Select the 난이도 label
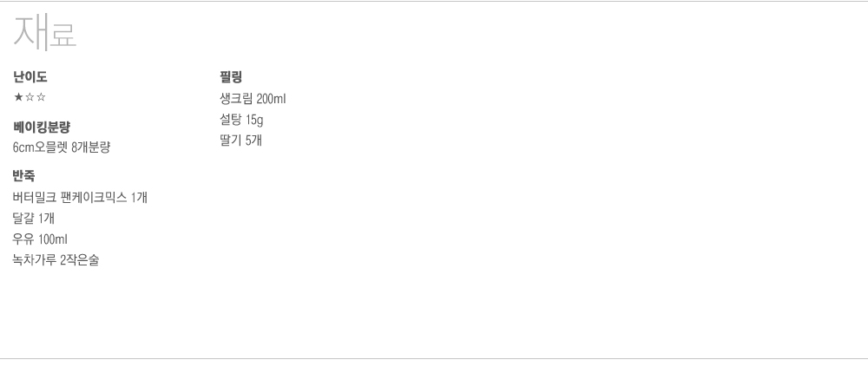 coord(30,77)
